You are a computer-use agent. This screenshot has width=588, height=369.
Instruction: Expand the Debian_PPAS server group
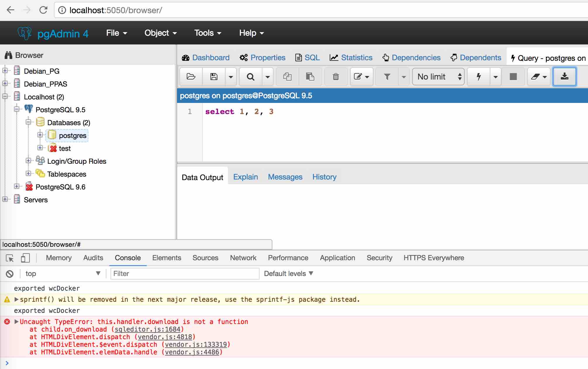click(x=5, y=83)
